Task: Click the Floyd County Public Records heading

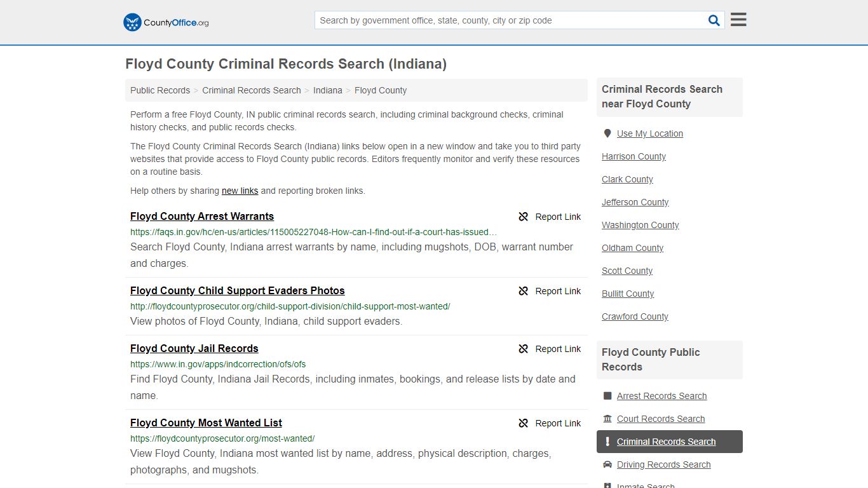Action: pos(651,360)
